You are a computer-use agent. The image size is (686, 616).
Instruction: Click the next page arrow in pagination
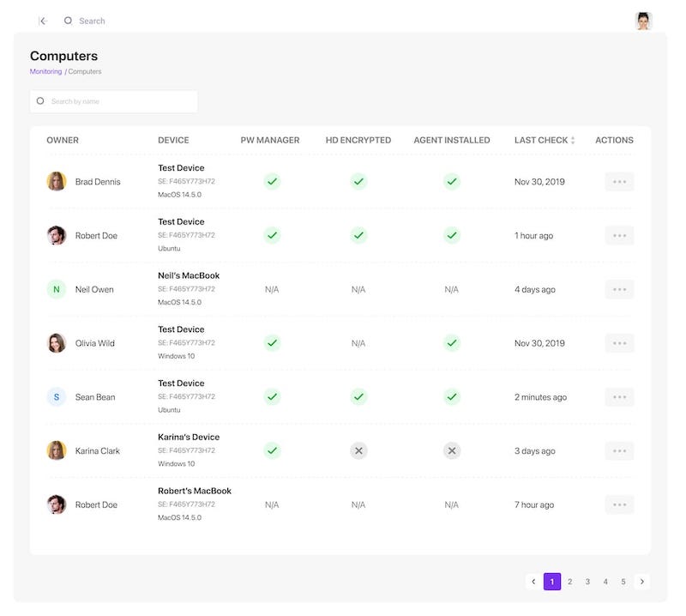(x=641, y=581)
